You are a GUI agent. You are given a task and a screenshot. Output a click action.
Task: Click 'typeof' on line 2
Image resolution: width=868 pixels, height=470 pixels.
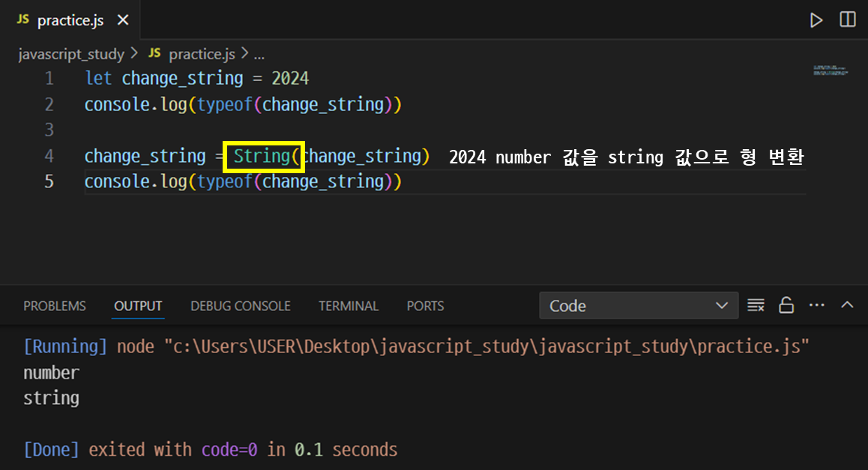(x=225, y=105)
